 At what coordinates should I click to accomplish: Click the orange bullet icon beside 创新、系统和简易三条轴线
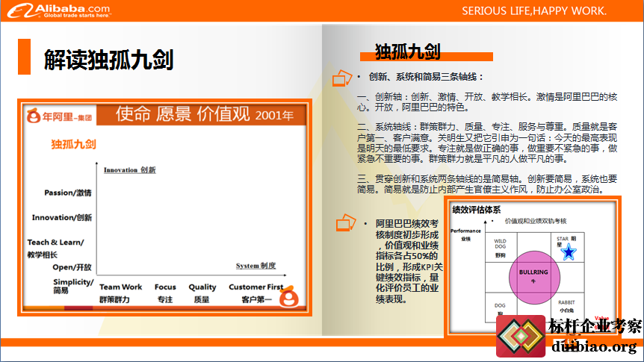(x=341, y=78)
